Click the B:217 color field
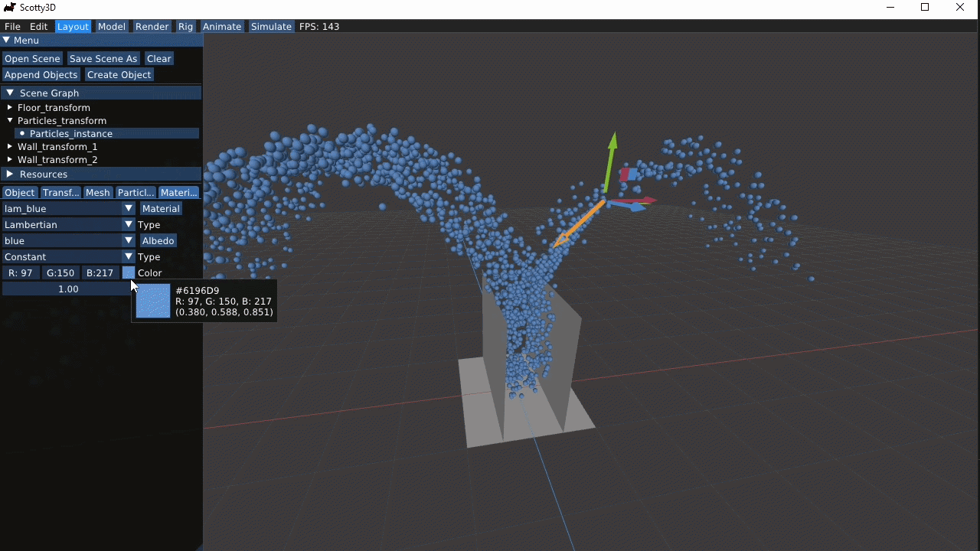980x551 pixels. [x=100, y=273]
